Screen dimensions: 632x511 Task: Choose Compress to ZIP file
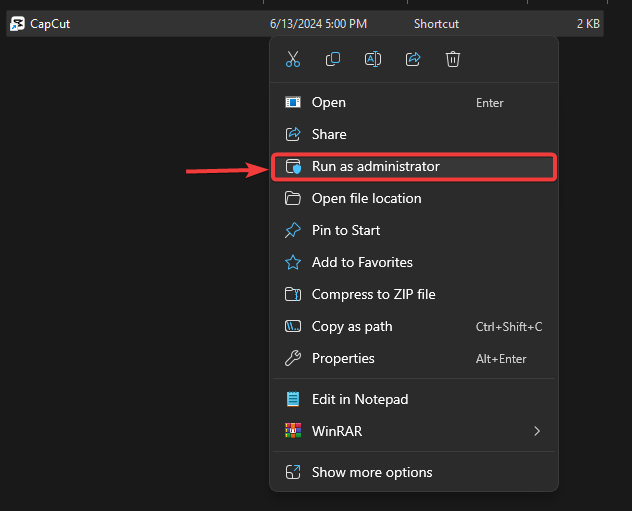[x=373, y=294]
